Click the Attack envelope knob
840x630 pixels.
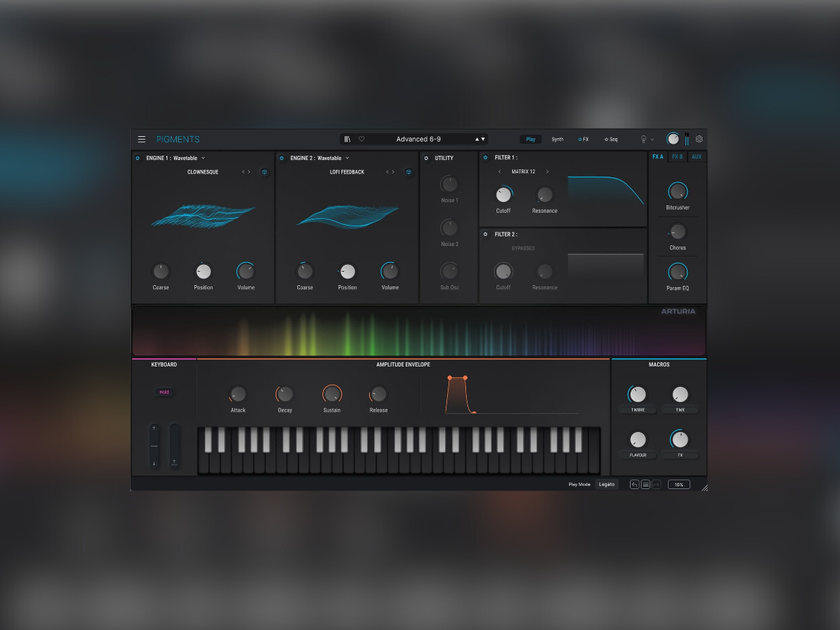click(238, 394)
